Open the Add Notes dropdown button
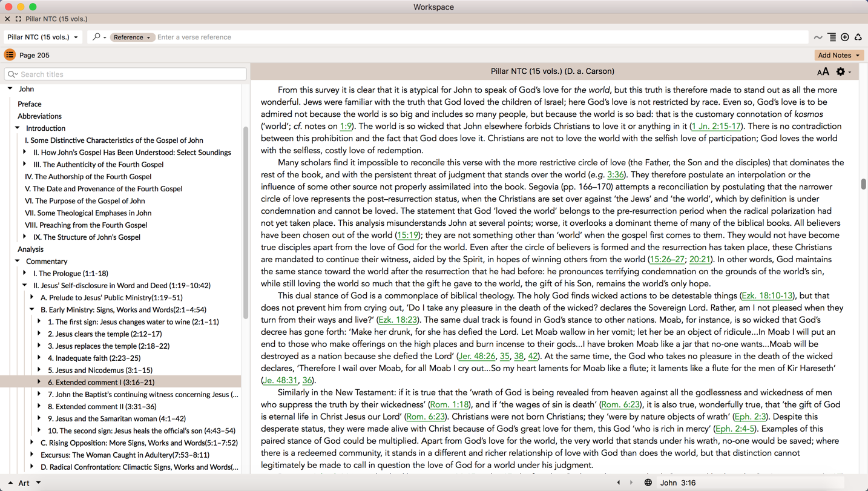Image resolution: width=868 pixels, height=491 pixels. [839, 55]
